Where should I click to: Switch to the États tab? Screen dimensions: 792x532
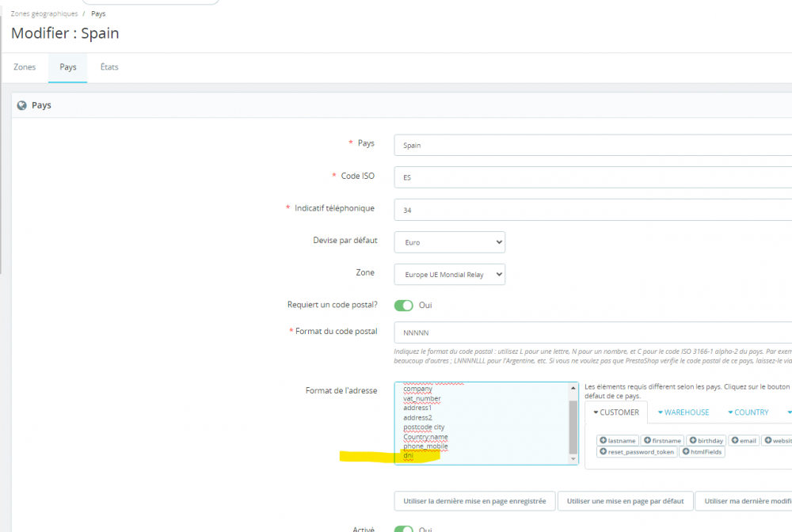(x=109, y=67)
